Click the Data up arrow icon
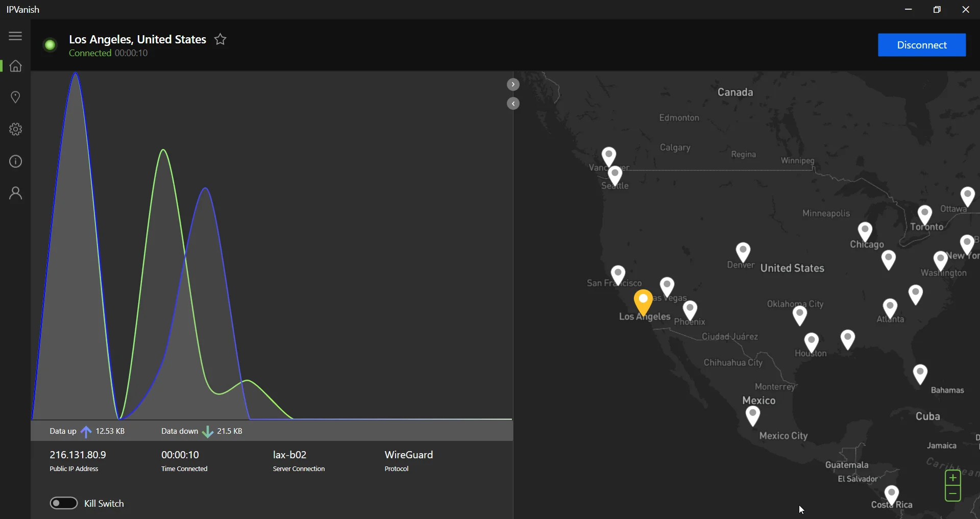 86,432
